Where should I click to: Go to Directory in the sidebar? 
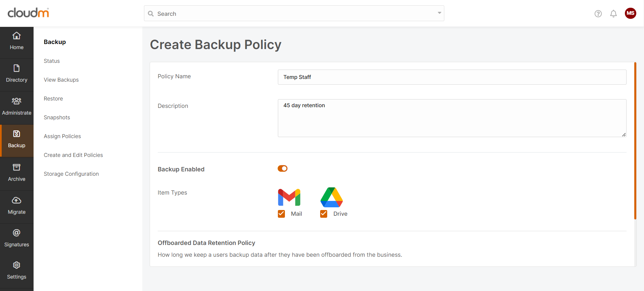click(x=16, y=74)
